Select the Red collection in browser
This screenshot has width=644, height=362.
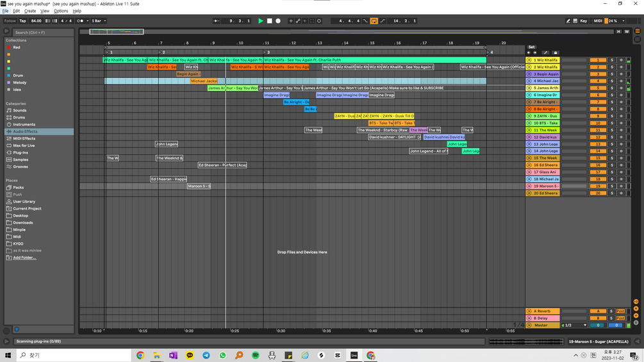(x=17, y=47)
